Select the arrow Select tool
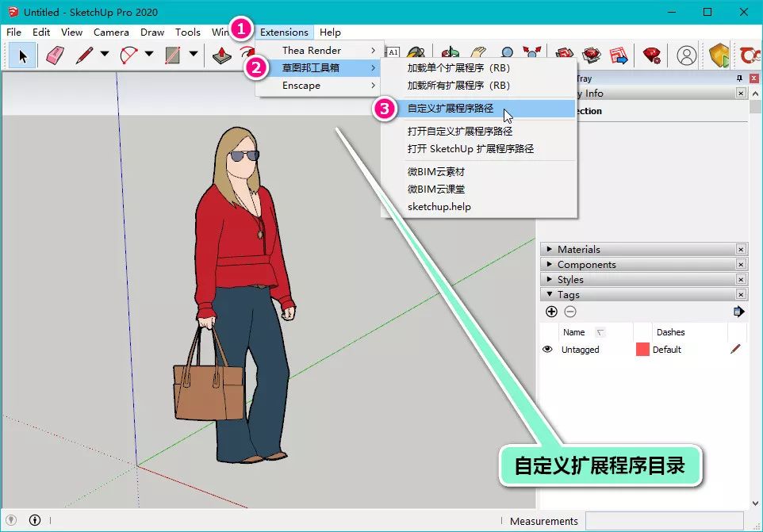 pyautogui.click(x=22, y=55)
